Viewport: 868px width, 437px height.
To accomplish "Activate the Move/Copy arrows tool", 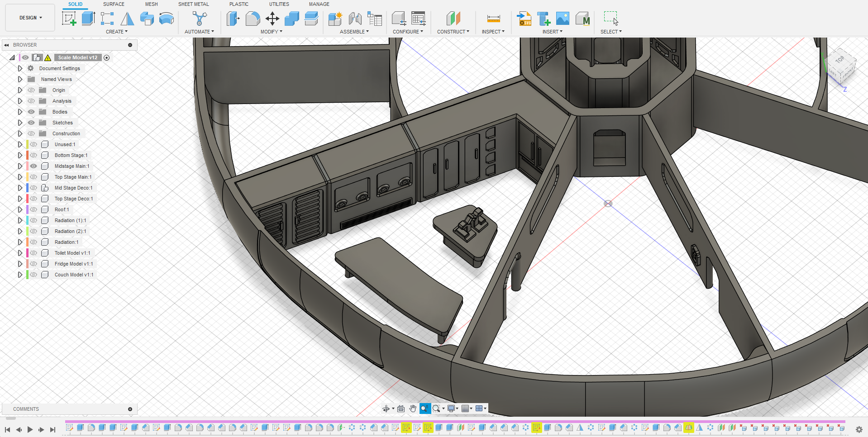I will click(272, 19).
